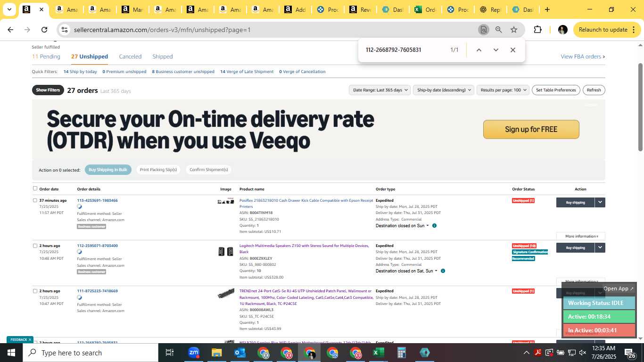Screen dimensions: 644x362
Task: Click the page vertical scrollbar
Action: point(640,108)
